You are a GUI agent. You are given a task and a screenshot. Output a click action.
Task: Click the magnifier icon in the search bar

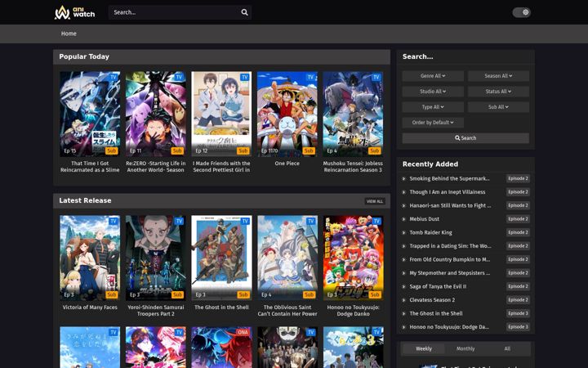(x=244, y=12)
